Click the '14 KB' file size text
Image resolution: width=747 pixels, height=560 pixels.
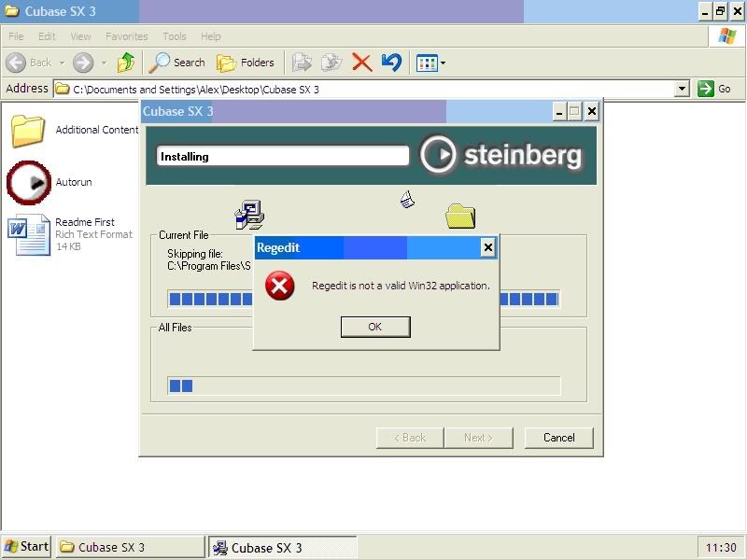coord(68,246)
